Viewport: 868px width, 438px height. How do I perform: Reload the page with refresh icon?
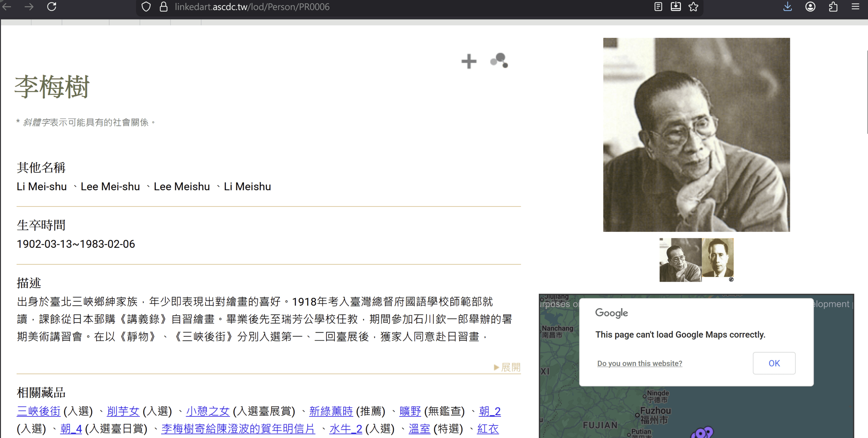pyautogui.click(x=52, y=7)
